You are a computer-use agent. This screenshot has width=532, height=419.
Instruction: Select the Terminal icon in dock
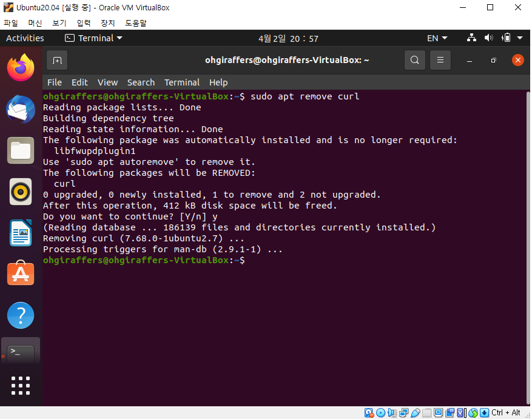tap(21, 352)
